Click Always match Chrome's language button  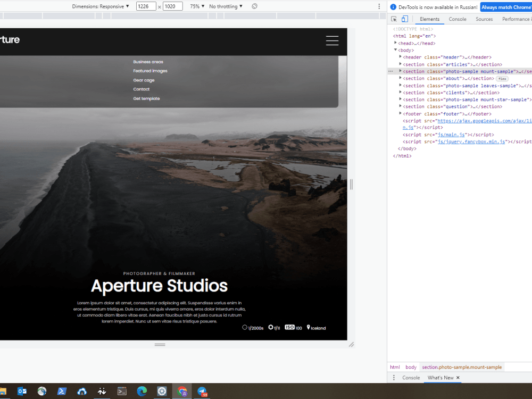click(x=506, y=7)
